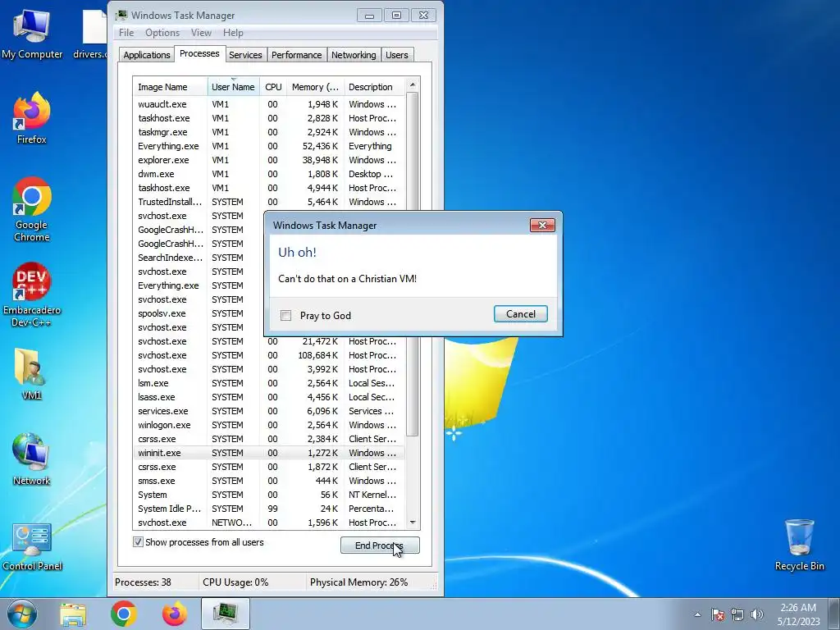The height and width of the screenshot is (630, 840).
Task: Open the drivers file on desktop
Action: (x=90, y=34)
